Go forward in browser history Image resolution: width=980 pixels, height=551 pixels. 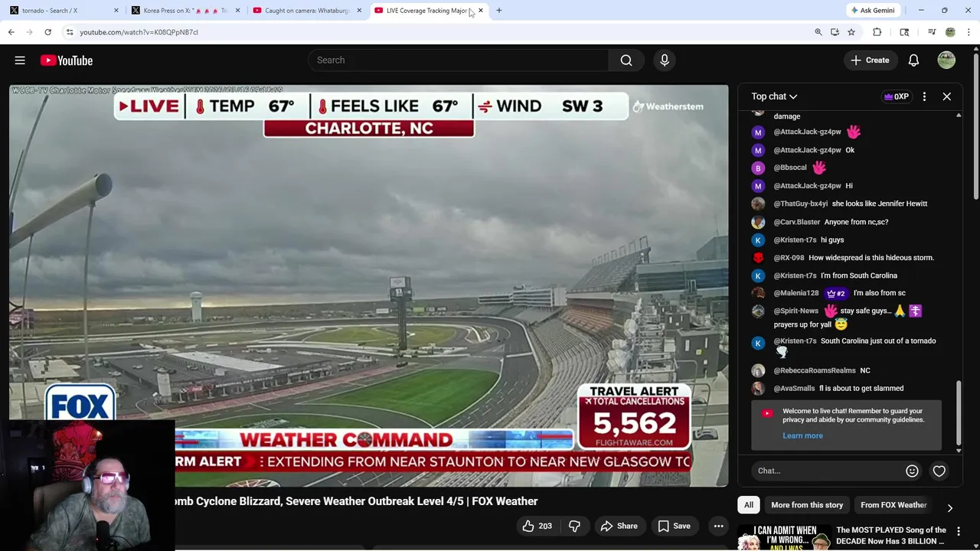[30, 32]
